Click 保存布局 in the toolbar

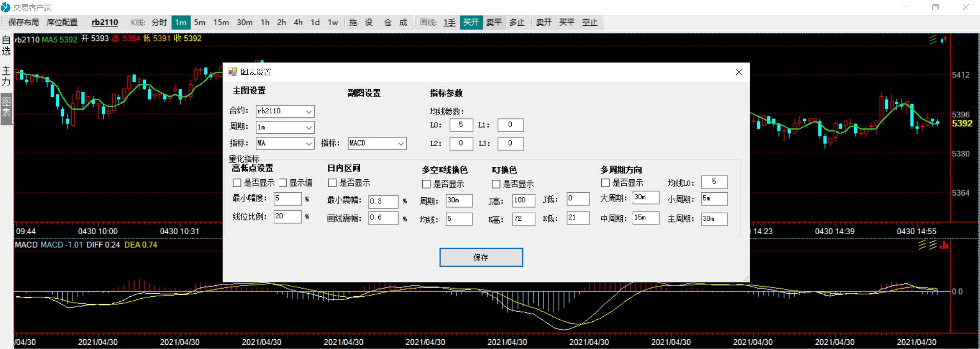click(x=24, y=23)
